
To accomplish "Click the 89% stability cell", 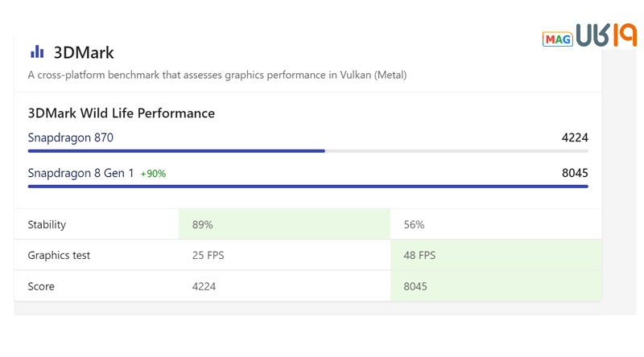I will (x=203, y=224).
